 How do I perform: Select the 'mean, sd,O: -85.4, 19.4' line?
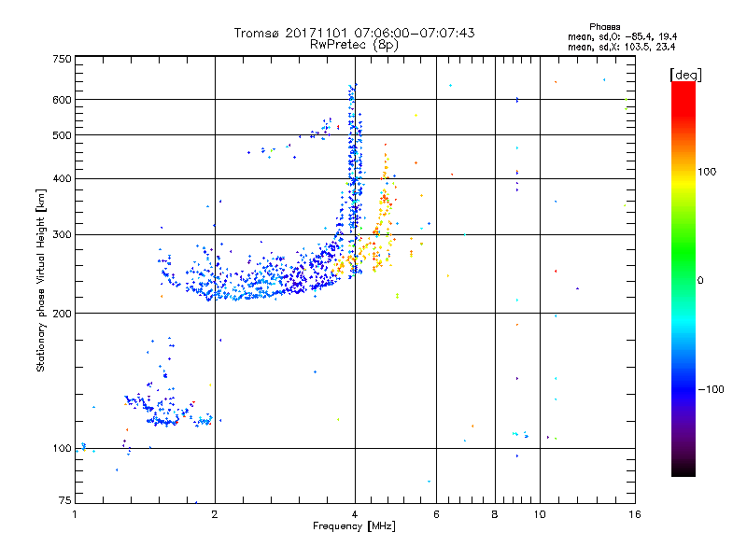click(x=622, y=37)
